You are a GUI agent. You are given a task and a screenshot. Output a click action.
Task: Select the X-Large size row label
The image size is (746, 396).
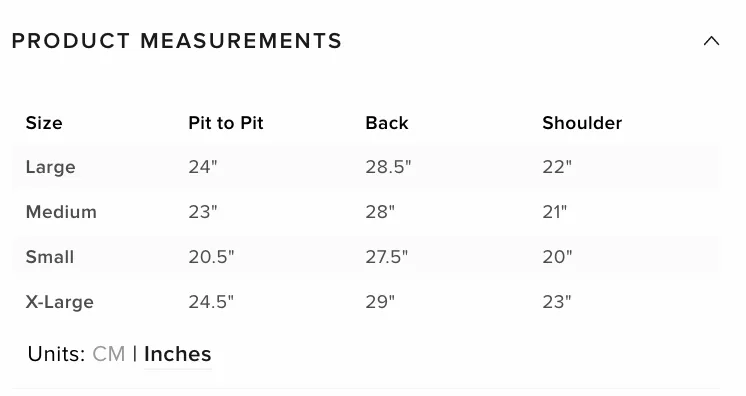[59, 302]
